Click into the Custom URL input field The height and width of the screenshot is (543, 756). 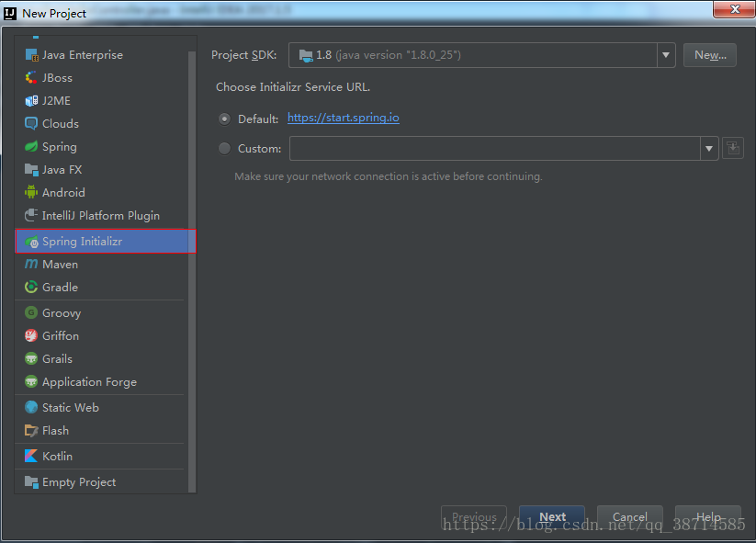pyautogui.click(x=495, y=149)
